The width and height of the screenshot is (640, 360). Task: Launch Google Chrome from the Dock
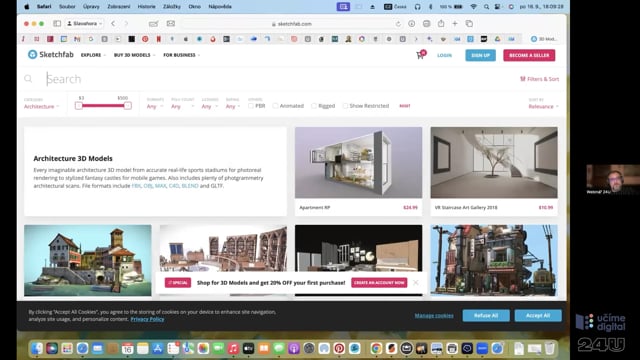coord(376,348)
